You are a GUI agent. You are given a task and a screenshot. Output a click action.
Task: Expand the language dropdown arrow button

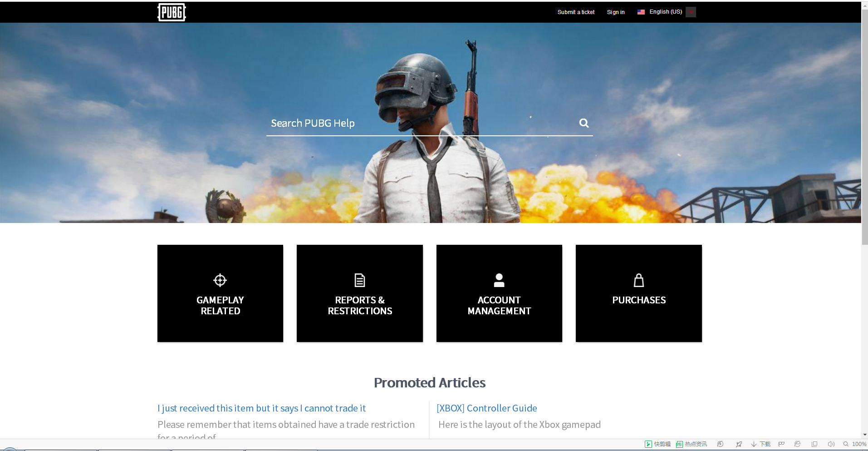[691, 12]
